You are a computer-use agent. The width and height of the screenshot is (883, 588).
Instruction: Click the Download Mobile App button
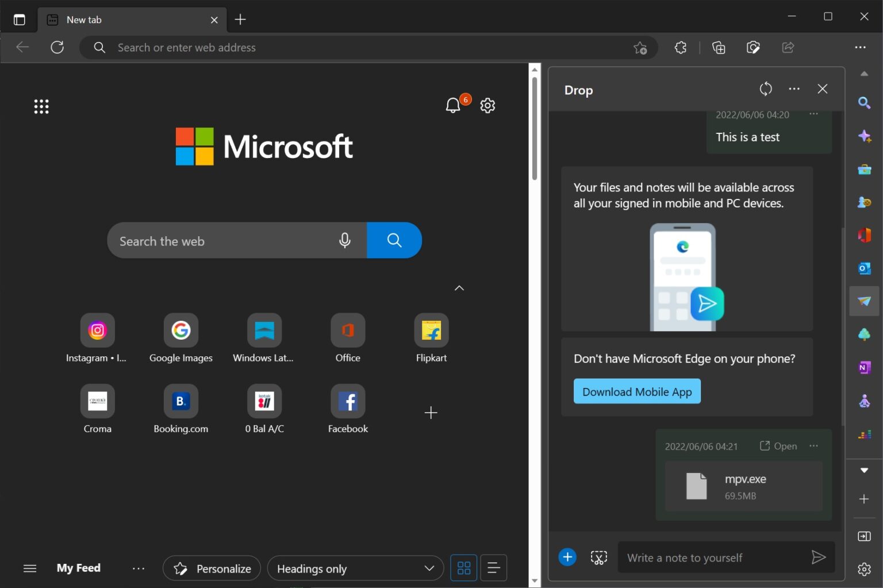coord(636,391)
